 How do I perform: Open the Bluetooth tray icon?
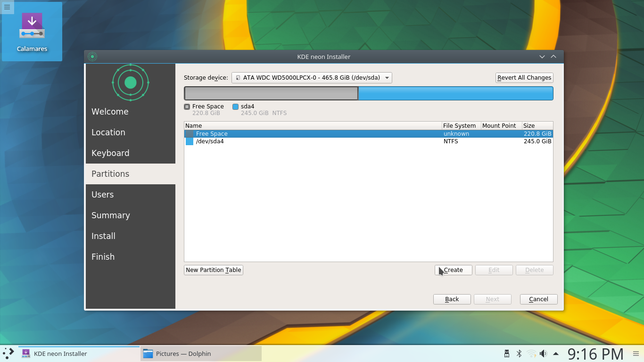(519, 354)
